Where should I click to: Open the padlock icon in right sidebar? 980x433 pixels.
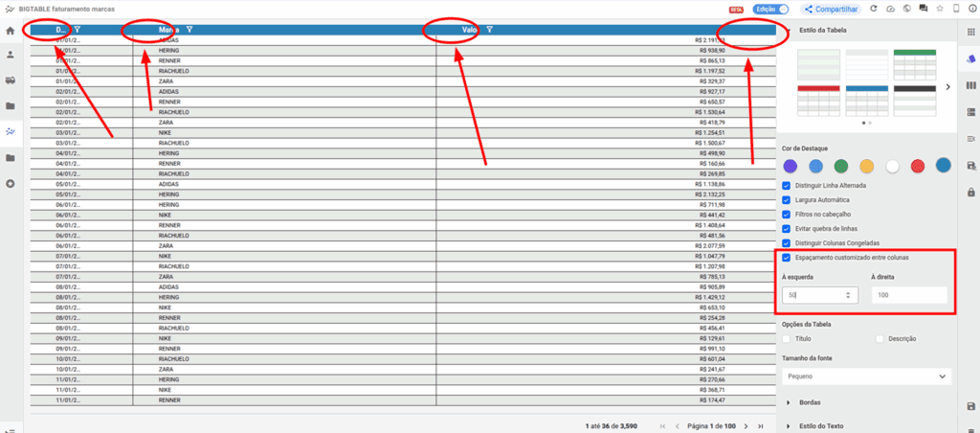click(x=971, y=192)
